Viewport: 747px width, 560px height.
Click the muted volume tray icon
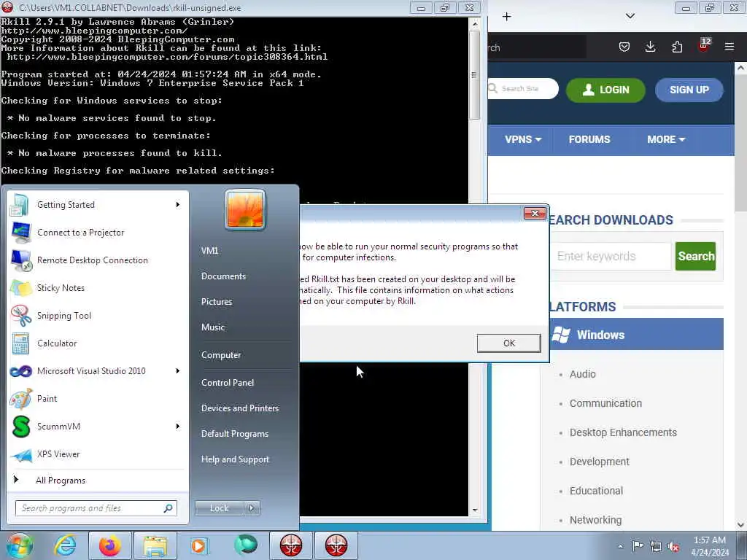pyautogui.click(x=673, y=547)
